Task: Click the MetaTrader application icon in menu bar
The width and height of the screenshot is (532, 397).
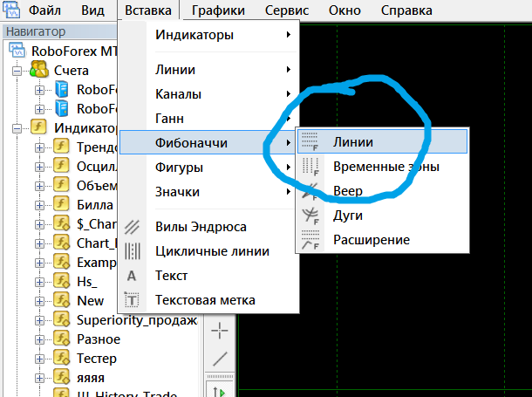Action: [x=11, y=10]
